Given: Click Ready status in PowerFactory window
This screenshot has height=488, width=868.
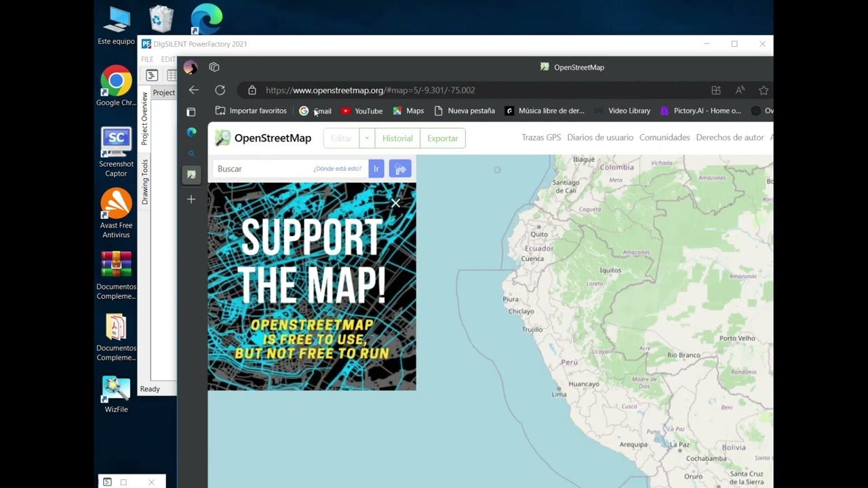Looking at the screenshot, I should point(150,389).
